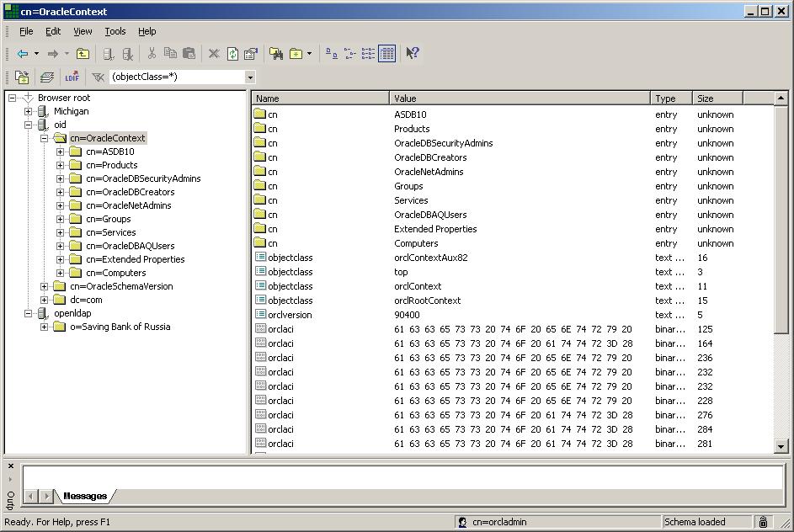The width and height of the screenshot is (794, 532).
Task: Open the View menu
Action: pyautogui.click(x=83, y=31)
